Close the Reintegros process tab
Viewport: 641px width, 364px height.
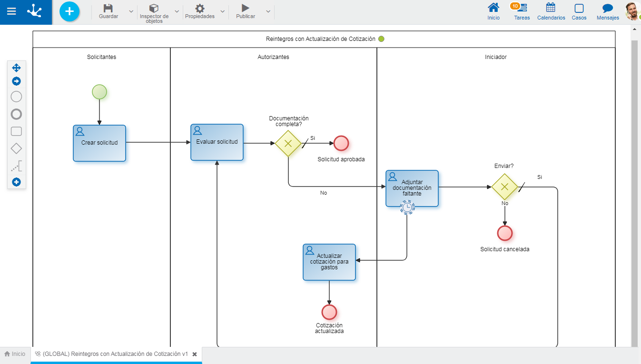195,354
